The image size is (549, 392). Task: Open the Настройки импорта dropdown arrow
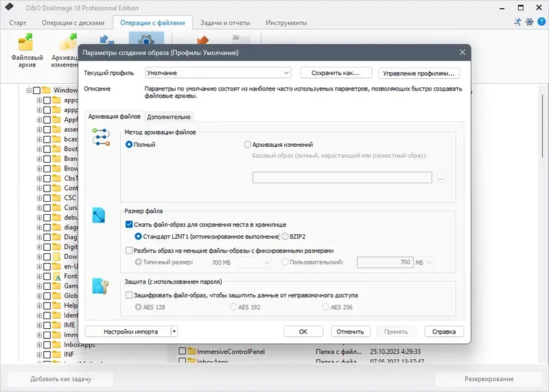(174, 332)
